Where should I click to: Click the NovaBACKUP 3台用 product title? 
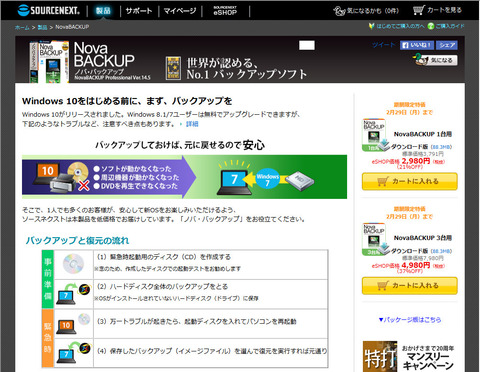click(x=423, y=238)
